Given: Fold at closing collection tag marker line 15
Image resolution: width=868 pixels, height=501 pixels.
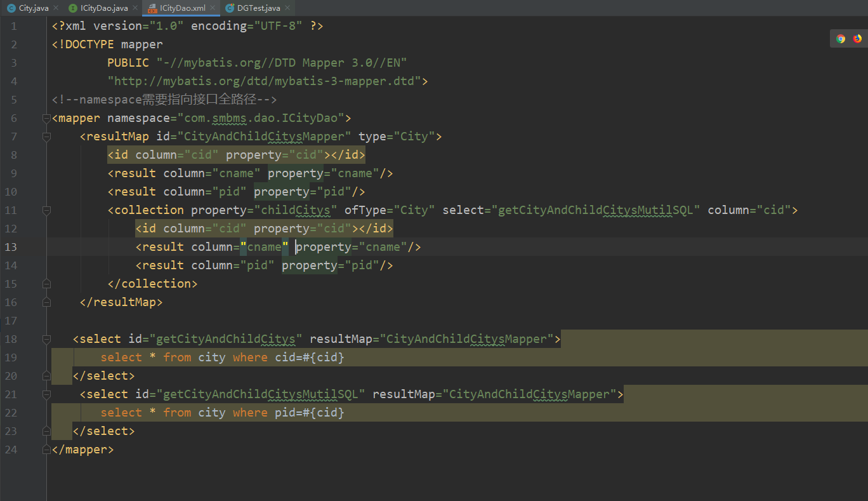Looking at the screenshot, I should coord(46,284).
